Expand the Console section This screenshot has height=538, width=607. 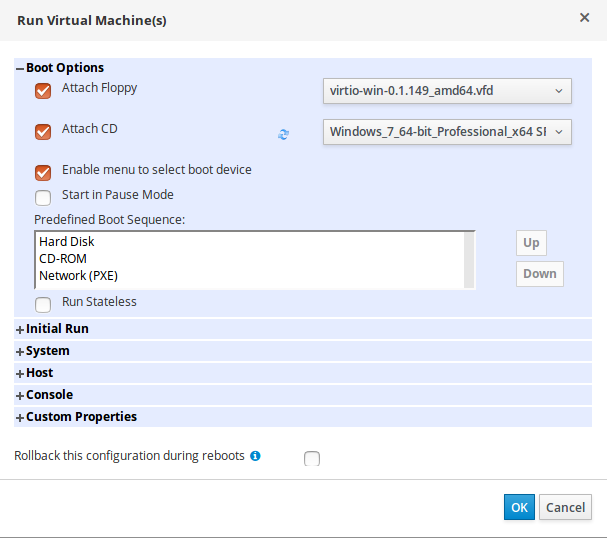48,395
